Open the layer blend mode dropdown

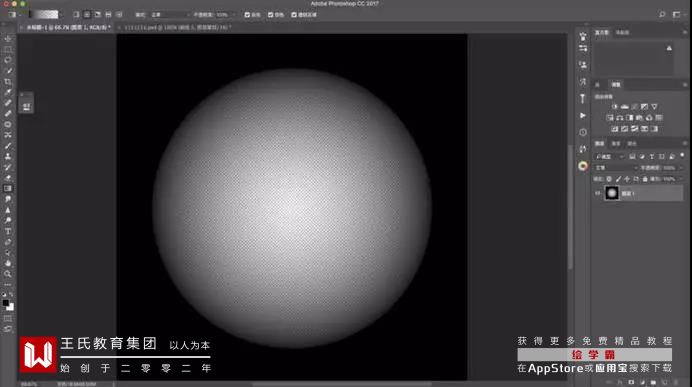tap(616, 168)
